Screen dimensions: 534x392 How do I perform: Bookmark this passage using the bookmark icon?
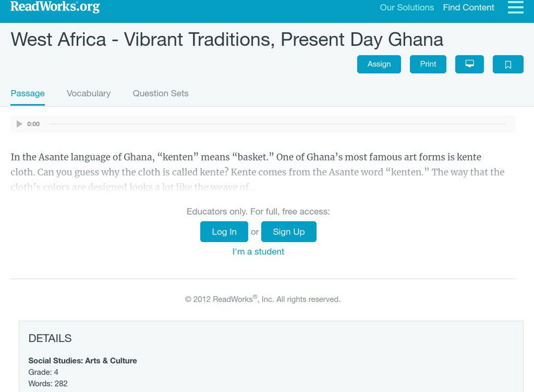(x=508, y=64)
